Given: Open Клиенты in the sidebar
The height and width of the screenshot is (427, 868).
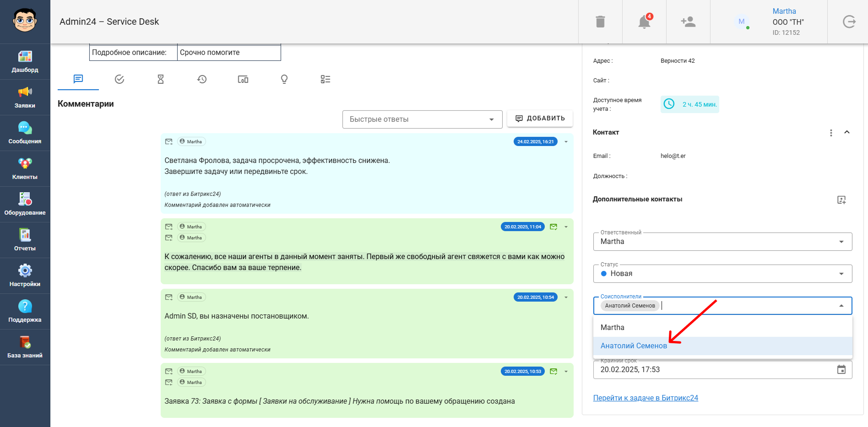Looking at the screenshot, I should click(x=25, y=169).
